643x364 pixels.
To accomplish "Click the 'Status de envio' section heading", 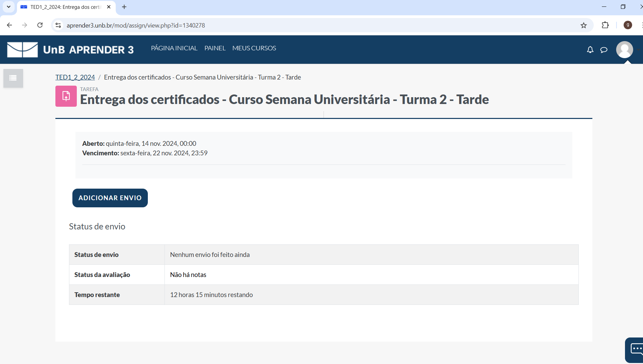I will (97, 226).
